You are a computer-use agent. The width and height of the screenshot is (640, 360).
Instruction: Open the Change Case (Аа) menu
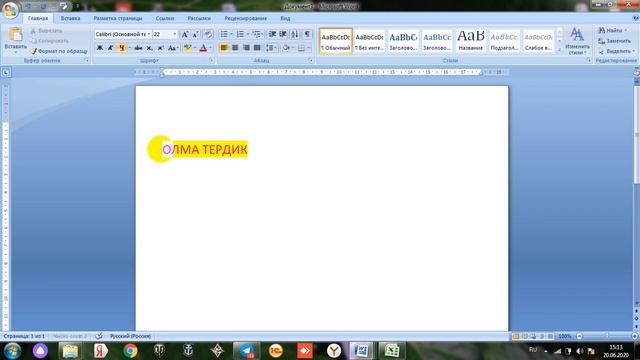(173, 48)
